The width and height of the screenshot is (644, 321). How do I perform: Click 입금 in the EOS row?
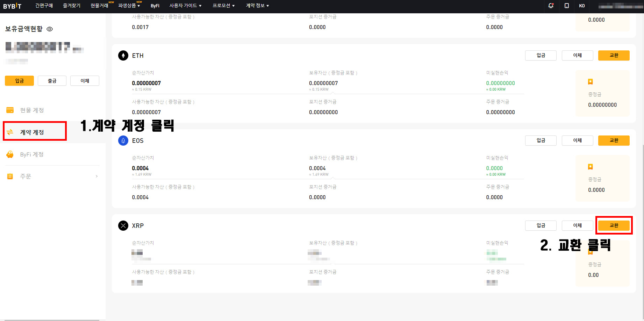coord(541,140)
